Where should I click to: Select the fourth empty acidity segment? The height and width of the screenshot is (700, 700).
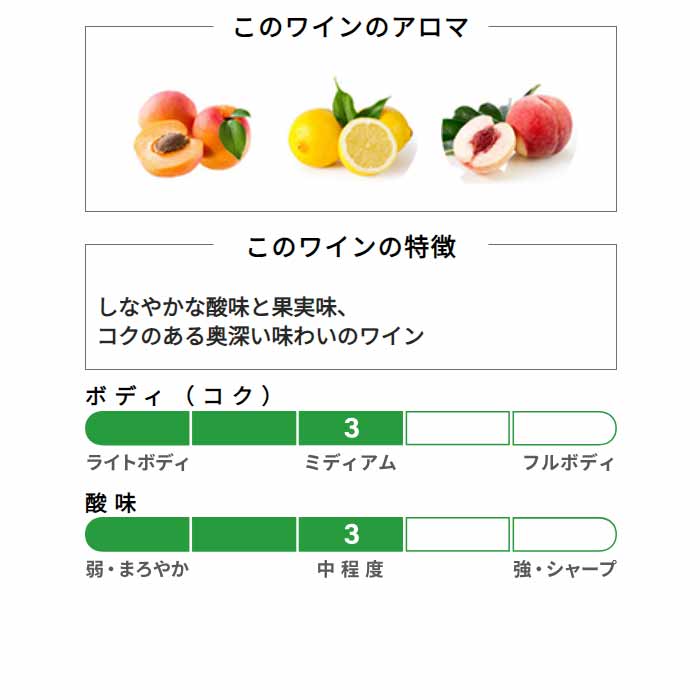[458, 534]
